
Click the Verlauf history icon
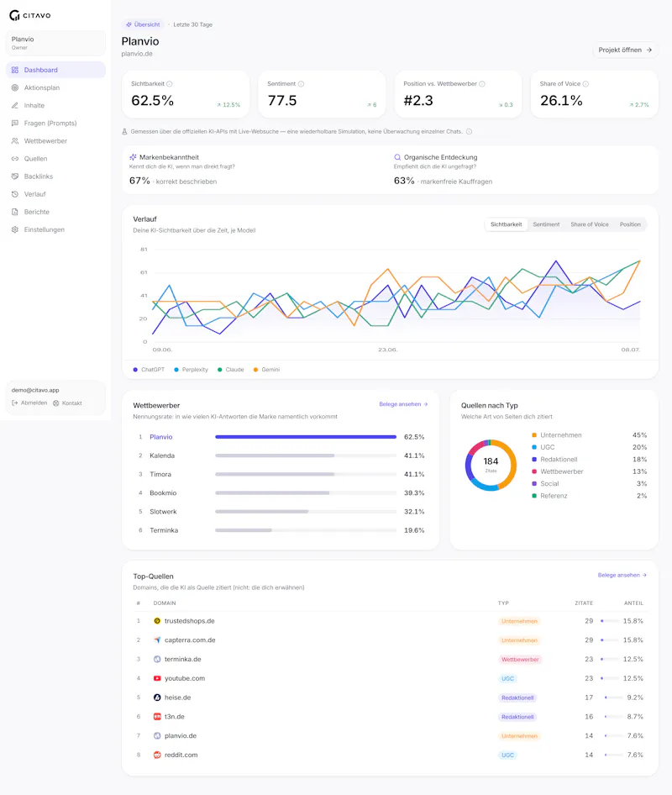point(14,194)
